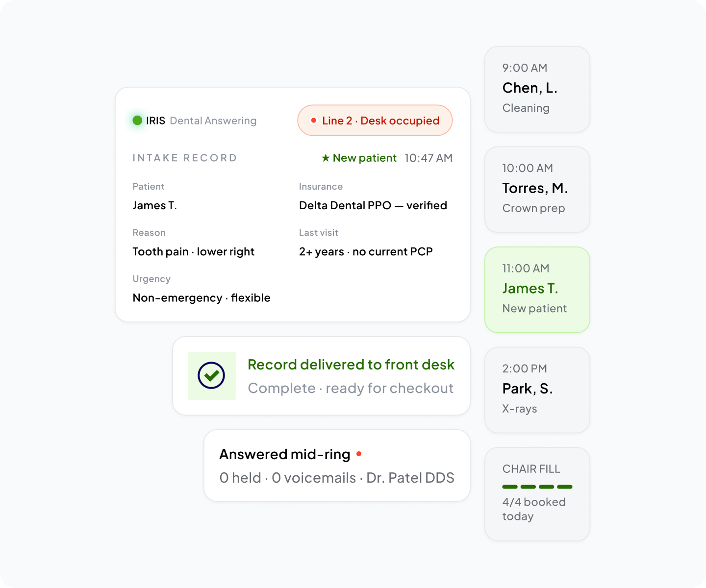Screen dimensions: 706x588
Task: Click the New patient green label
Action: tap(364, 158)
